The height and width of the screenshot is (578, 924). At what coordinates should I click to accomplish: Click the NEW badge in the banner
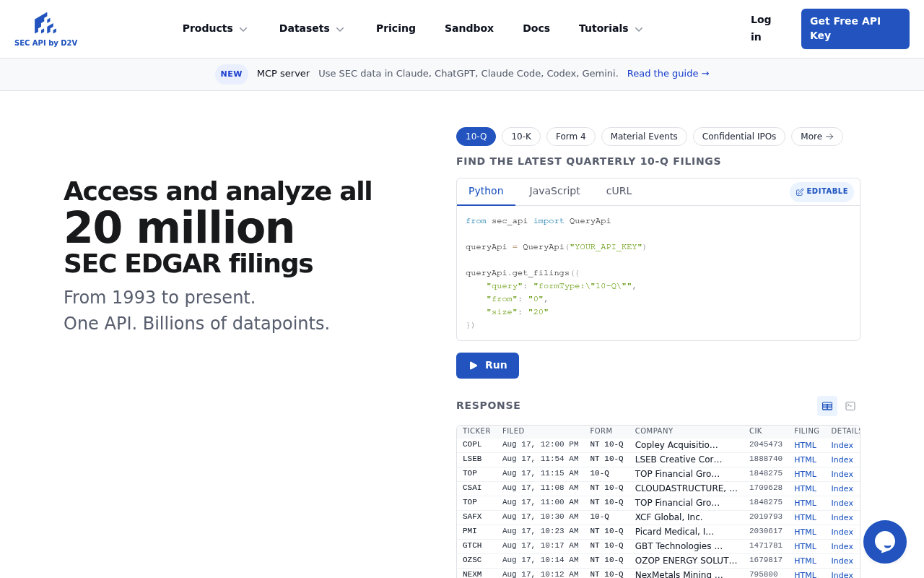(232, 74)
